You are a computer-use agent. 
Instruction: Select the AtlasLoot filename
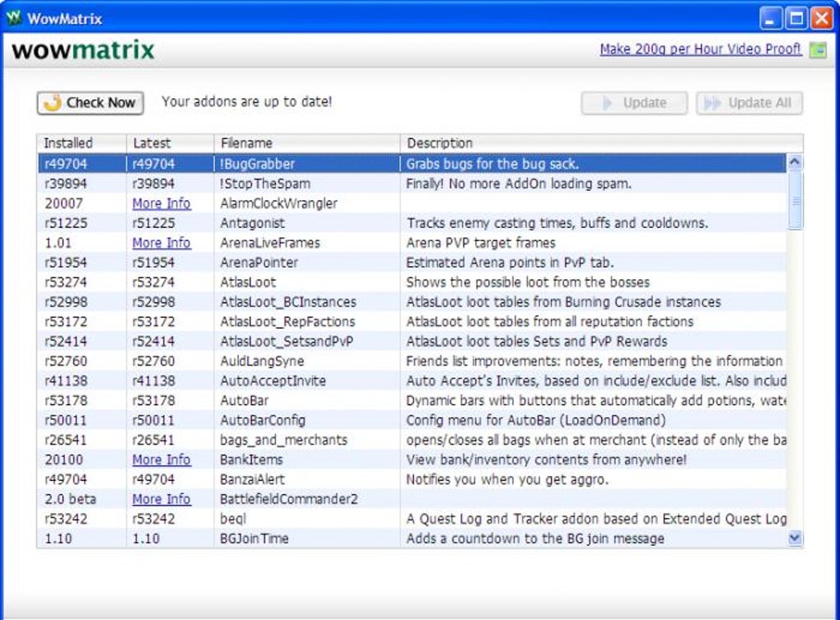coord(248,282)
